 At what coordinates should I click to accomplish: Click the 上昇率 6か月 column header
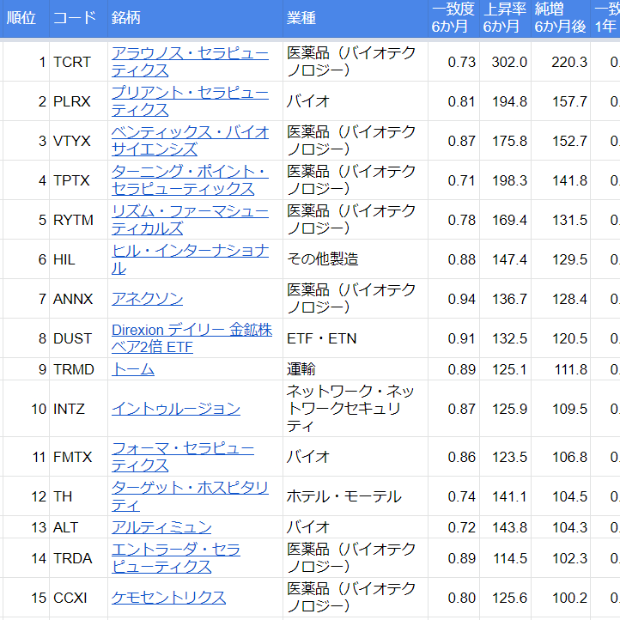point(505,18)
